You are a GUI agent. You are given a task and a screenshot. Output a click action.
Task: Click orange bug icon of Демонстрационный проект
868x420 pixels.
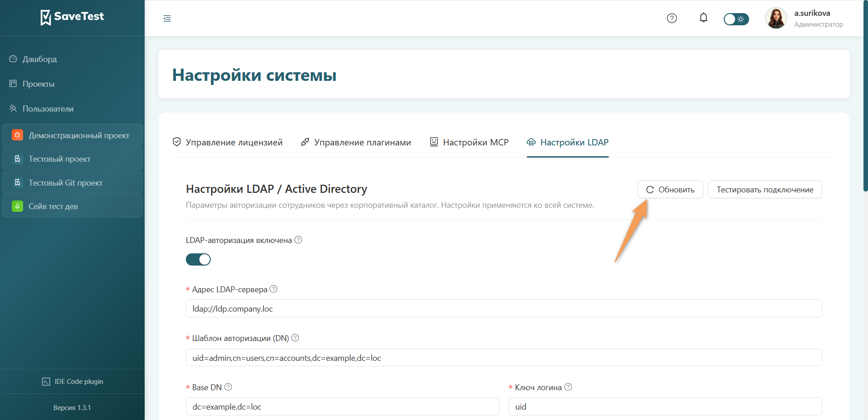coord(17,135)
